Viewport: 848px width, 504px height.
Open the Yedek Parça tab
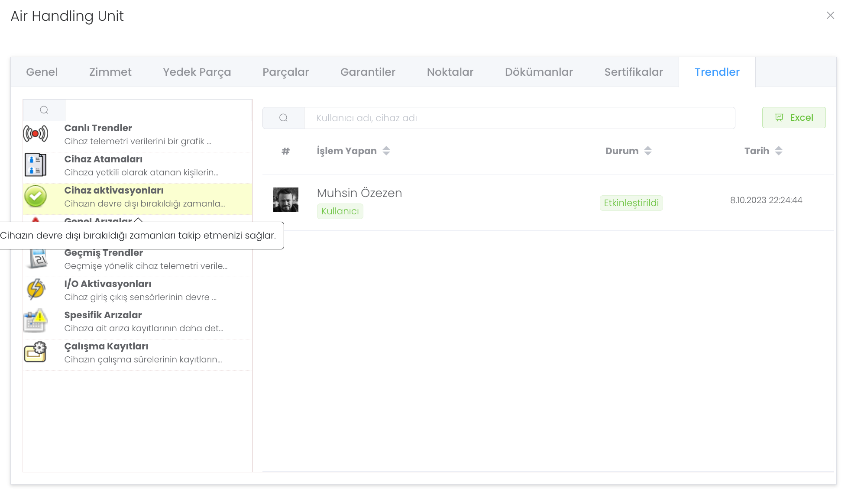(x=197, y=72)
